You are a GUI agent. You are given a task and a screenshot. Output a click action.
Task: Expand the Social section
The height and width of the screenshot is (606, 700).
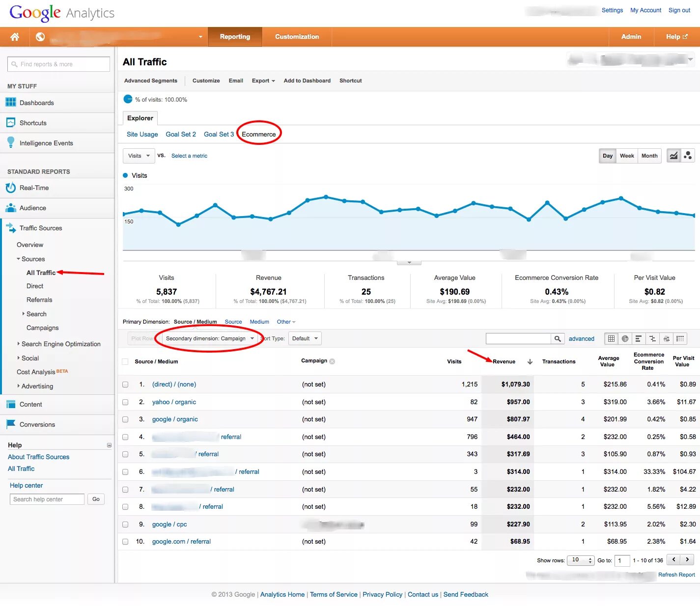[x=19, y=358]
